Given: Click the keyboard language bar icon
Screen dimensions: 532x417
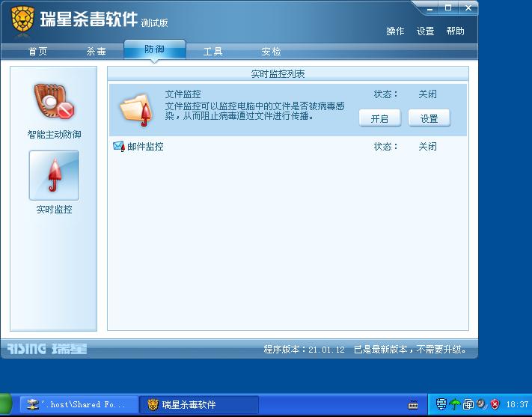Looking at the screenshot, I should pos(413,404).
